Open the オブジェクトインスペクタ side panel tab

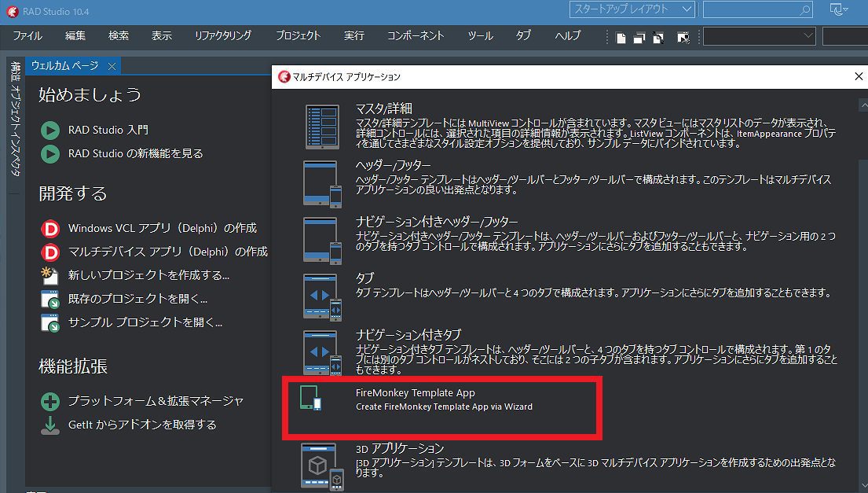[x=15, y=131]
